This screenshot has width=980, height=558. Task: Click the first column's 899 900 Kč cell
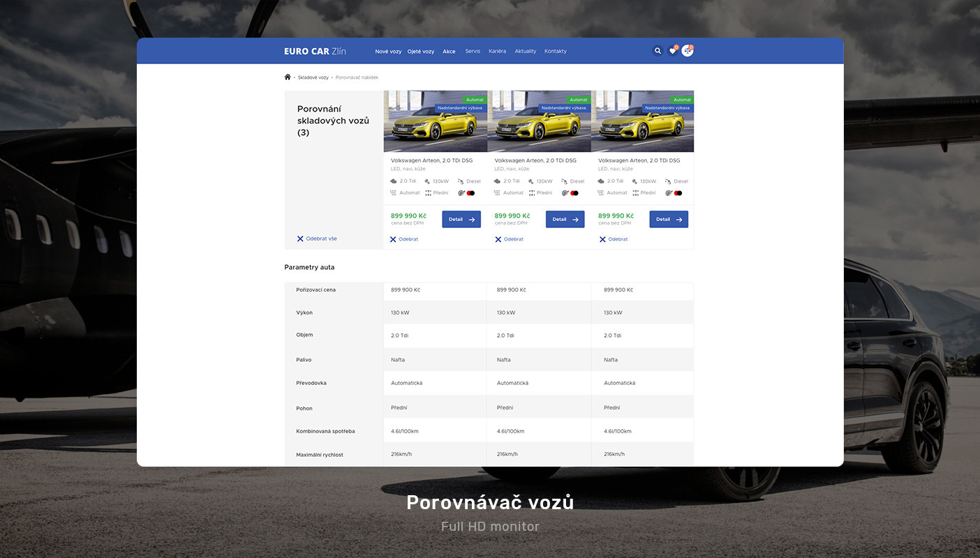(x=406, y=290)
